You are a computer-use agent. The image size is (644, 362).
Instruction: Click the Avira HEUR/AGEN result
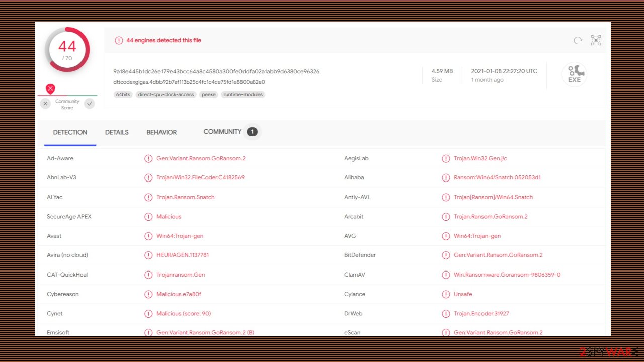(183, 255)
